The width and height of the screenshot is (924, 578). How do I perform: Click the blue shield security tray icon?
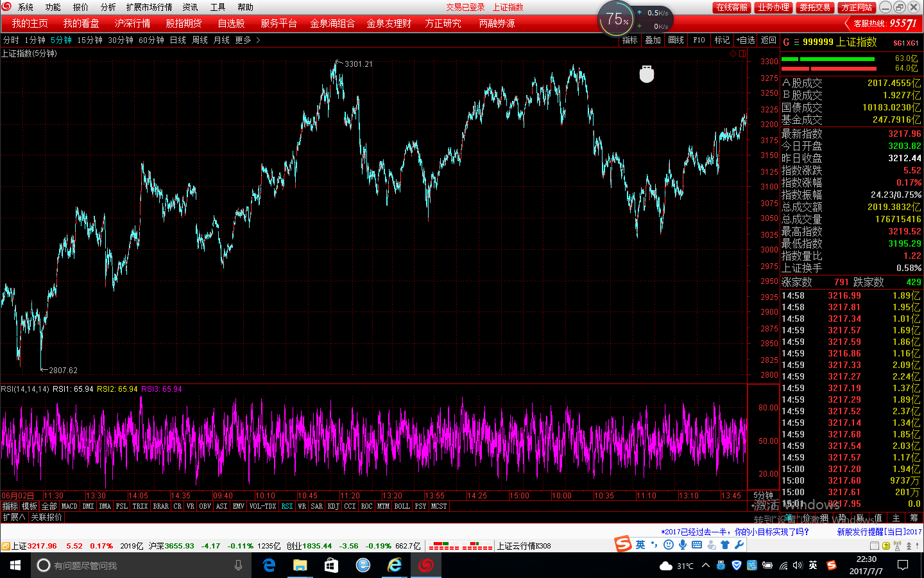pos(736,565)
